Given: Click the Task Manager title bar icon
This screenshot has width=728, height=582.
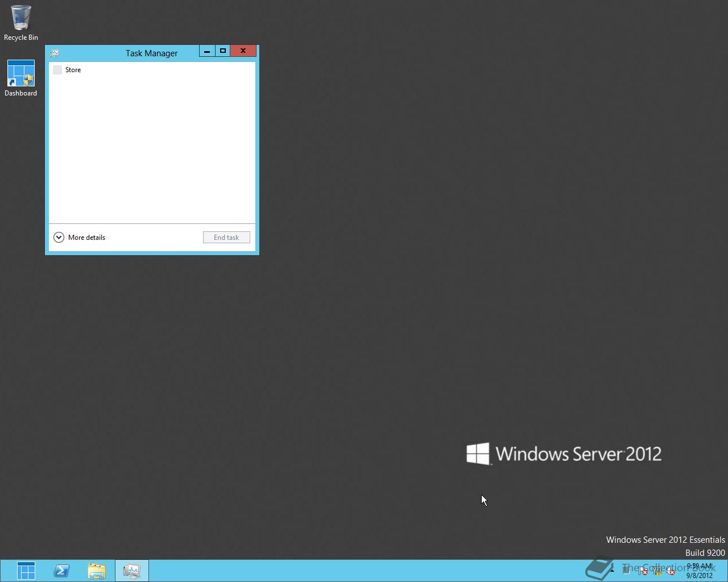Looking at the screenshot, I should point(55,53).
